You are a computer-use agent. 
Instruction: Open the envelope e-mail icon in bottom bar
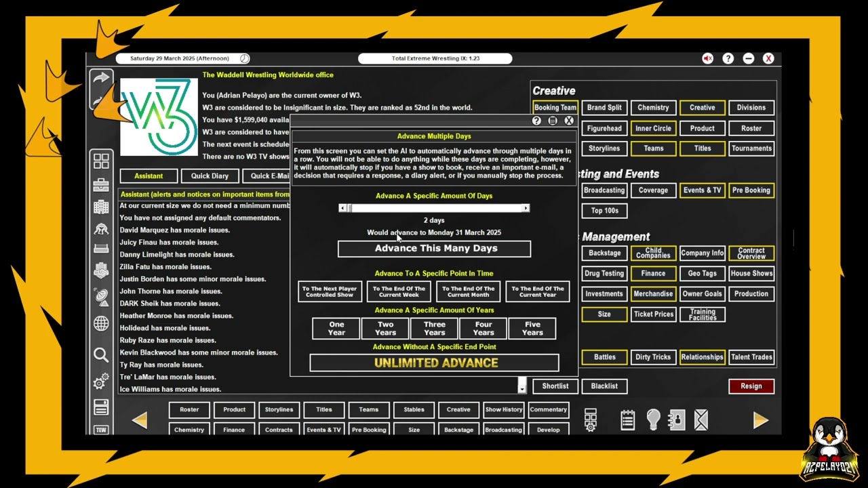(701, 420)
